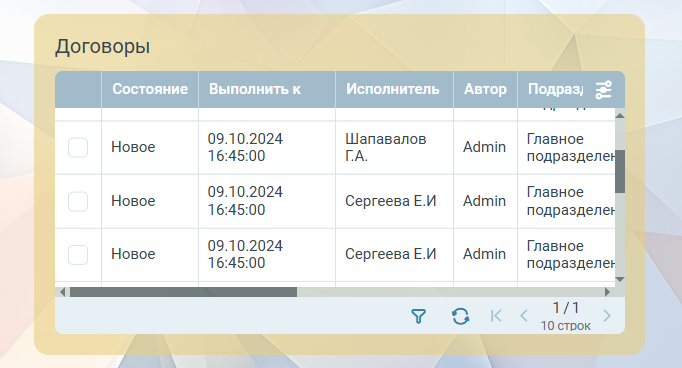Viewport: 682px width, 368px height.
Task: Click the horizontal scrollbar thumb
Action: [183, 292]
